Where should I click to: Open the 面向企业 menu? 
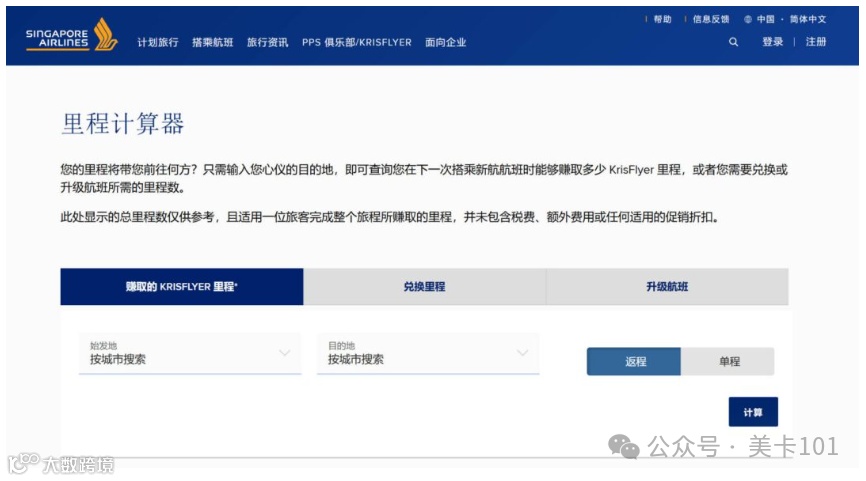(x=446, y=43)
